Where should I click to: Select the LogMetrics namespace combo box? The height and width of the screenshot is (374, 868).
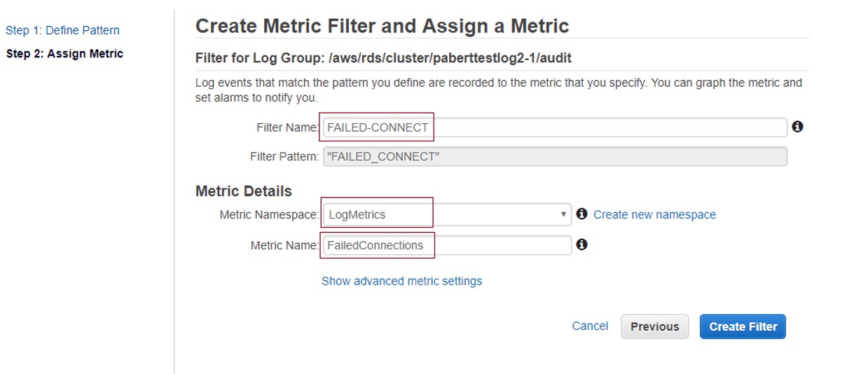click(x=447, y=214)
